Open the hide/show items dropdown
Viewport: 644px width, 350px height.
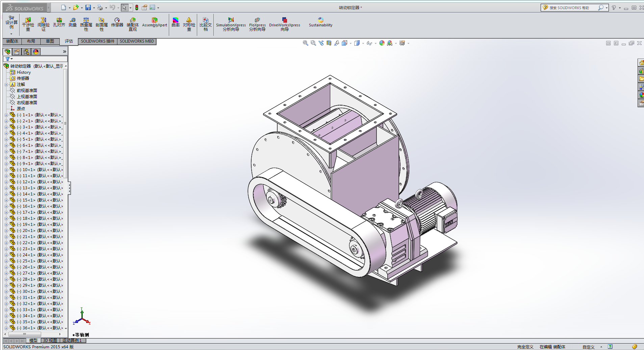(376, 43)
